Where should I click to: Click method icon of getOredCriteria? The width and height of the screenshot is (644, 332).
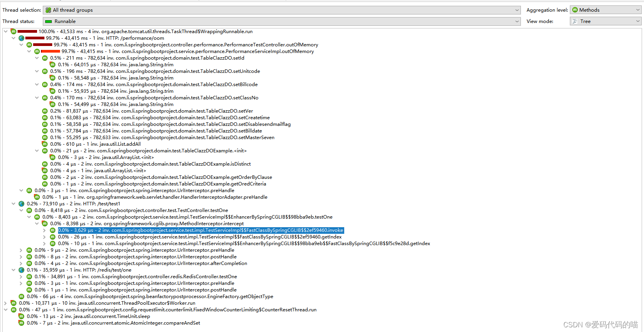point(45,184)
